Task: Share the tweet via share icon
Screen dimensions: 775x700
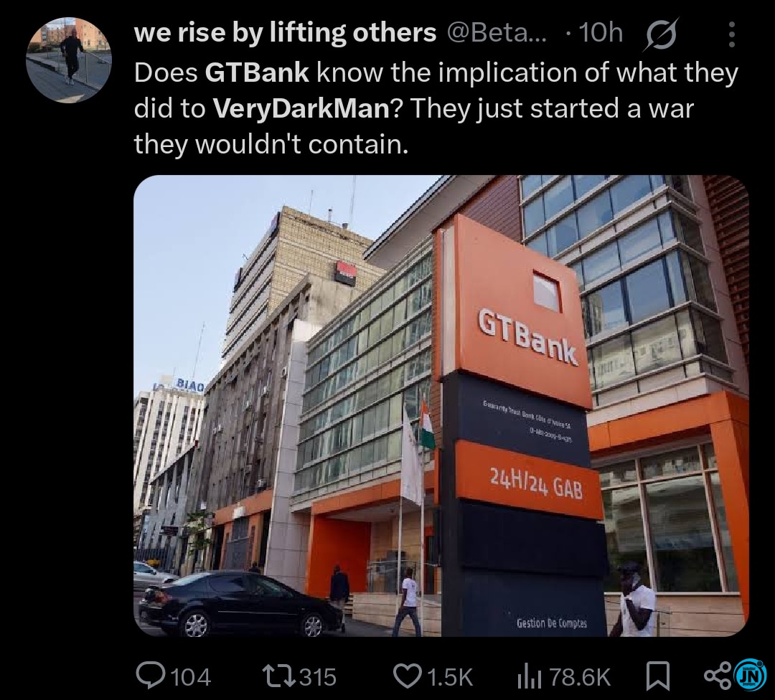Action: [718, 676]
